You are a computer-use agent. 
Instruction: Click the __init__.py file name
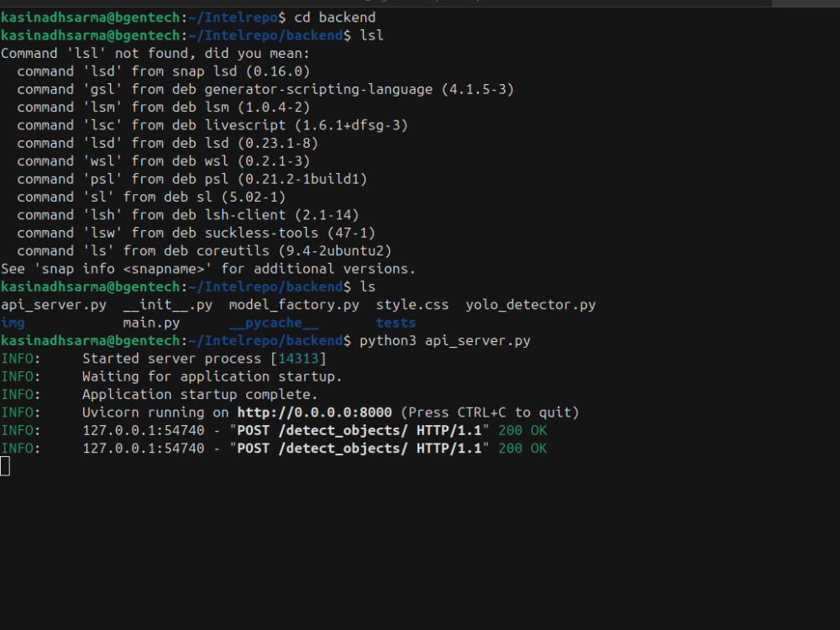coord(168,305)
